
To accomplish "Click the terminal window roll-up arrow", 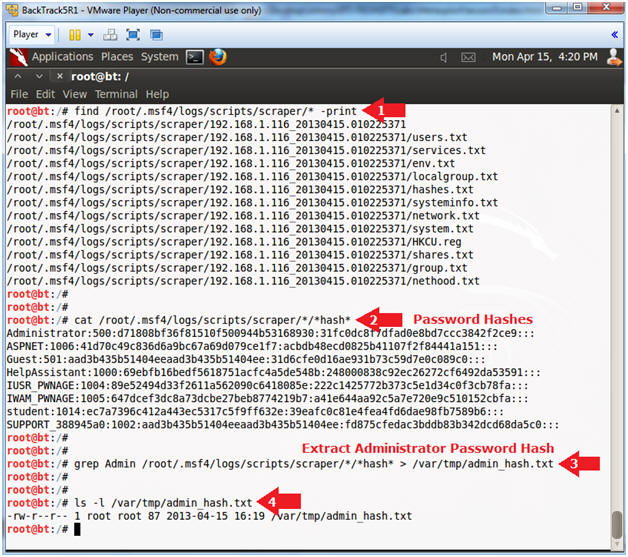I will click(18, 76).
